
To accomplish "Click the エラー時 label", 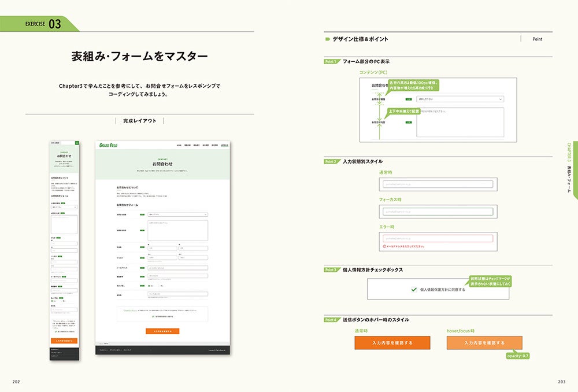I will tap(387, 227).
